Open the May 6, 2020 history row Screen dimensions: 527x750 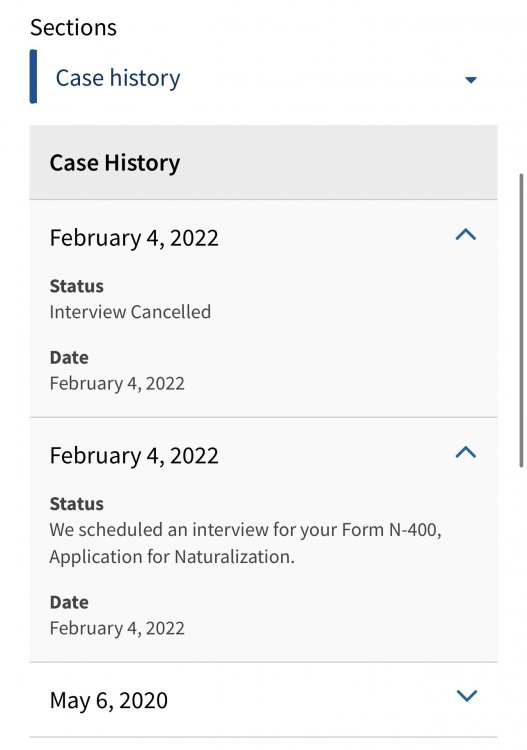point(263,700)
